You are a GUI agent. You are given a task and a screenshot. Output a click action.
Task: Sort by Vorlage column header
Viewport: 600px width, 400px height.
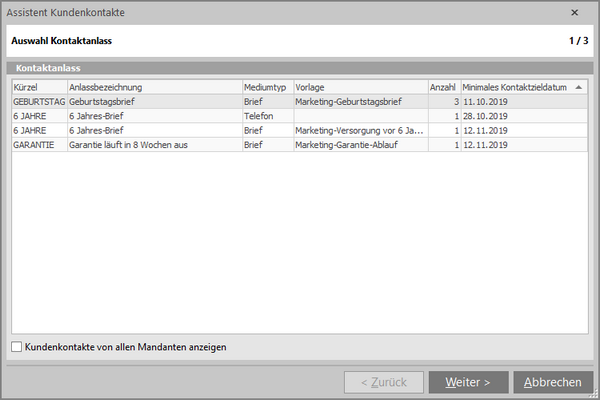(359, 88)
